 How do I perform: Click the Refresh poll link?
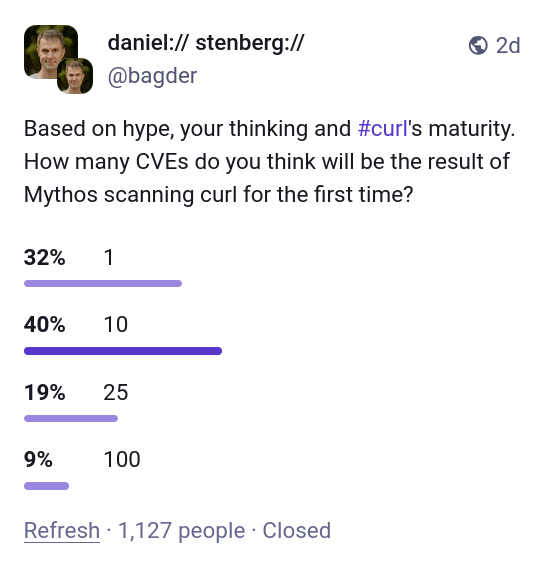(x=62, y=530)
